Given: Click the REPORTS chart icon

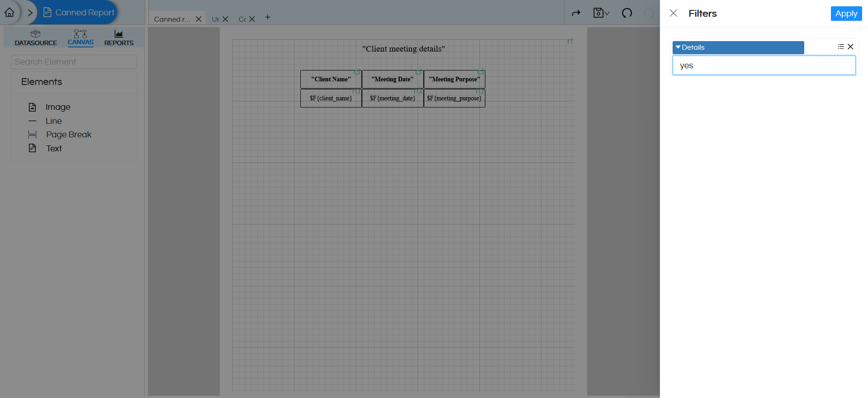Looking at the screenshot, I should pyautogui.click(x=119, y=34).
